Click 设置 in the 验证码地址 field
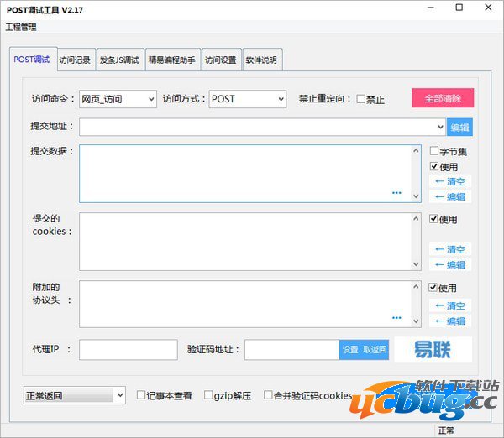Image resolution: width=504 pixels, height=438 pixels. [x=350, y=350]
